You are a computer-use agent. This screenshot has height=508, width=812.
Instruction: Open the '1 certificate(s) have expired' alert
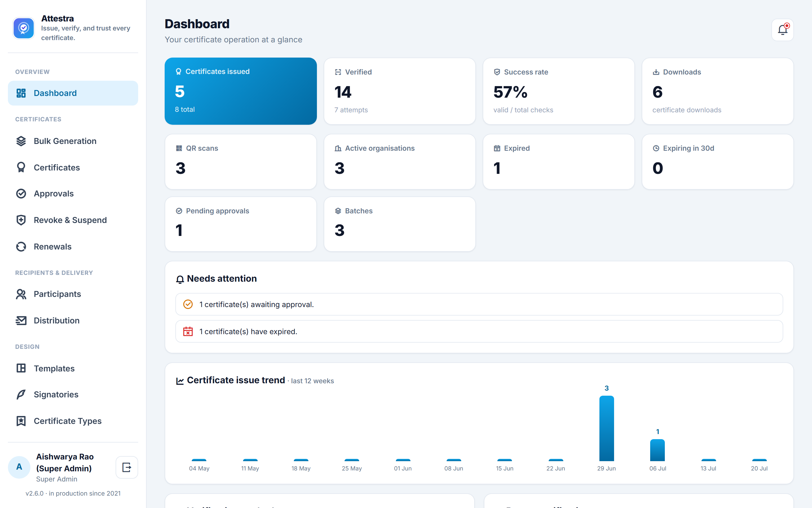click(x=479, y=332)
